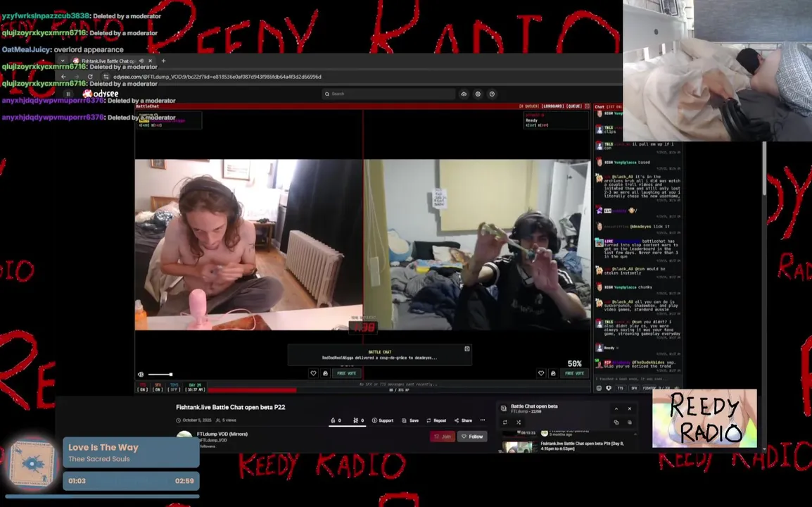The width and height of the screenshot is (812, 507).
Task: Follow the FTLdump VOD channel
Action: pos(472,437)
